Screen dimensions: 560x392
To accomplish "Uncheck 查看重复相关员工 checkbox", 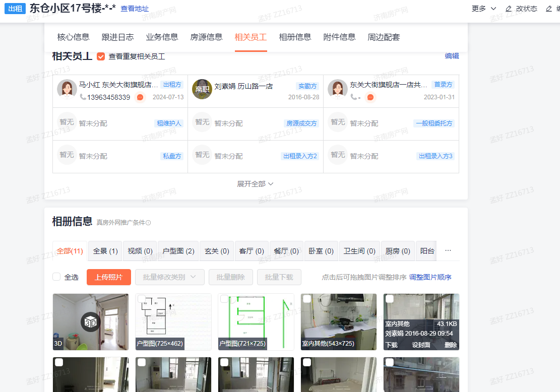I will click(101, 56).
